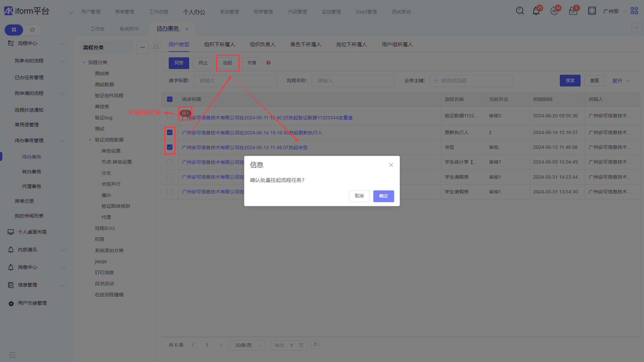Click the search magnifier icon in header
The image size is (644, 362).
click(520, 11)
